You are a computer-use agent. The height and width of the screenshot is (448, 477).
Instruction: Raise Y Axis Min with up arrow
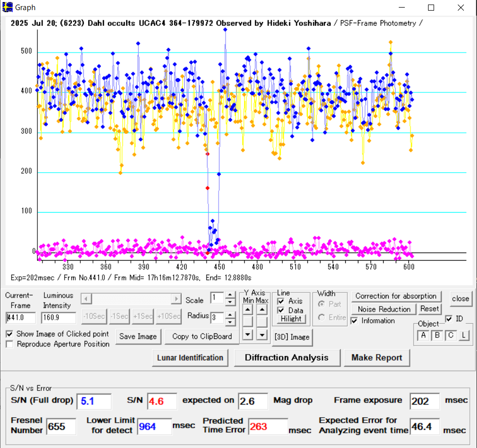click(x=248, y=309)
